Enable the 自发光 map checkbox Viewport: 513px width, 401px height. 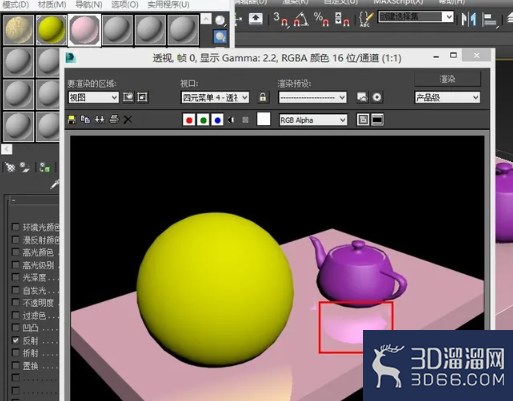(x=15, y=290)
